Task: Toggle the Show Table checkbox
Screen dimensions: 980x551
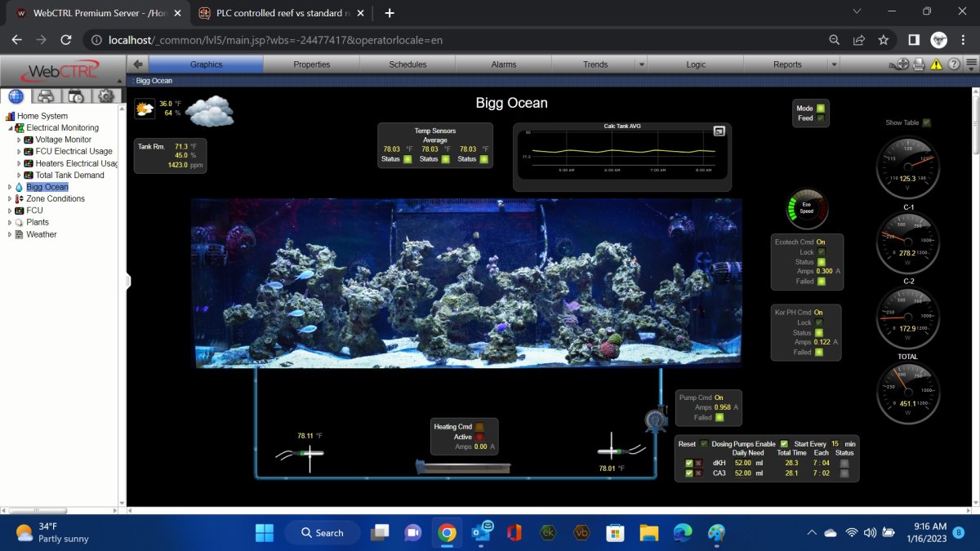Action: [x=926, y=123]
